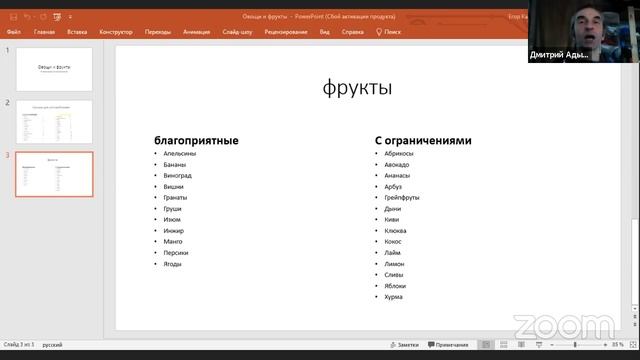Image resolution: width=640 pixels, height=360 pixels.
Task: Click the Манго bullet item
Action: [173, 242]
